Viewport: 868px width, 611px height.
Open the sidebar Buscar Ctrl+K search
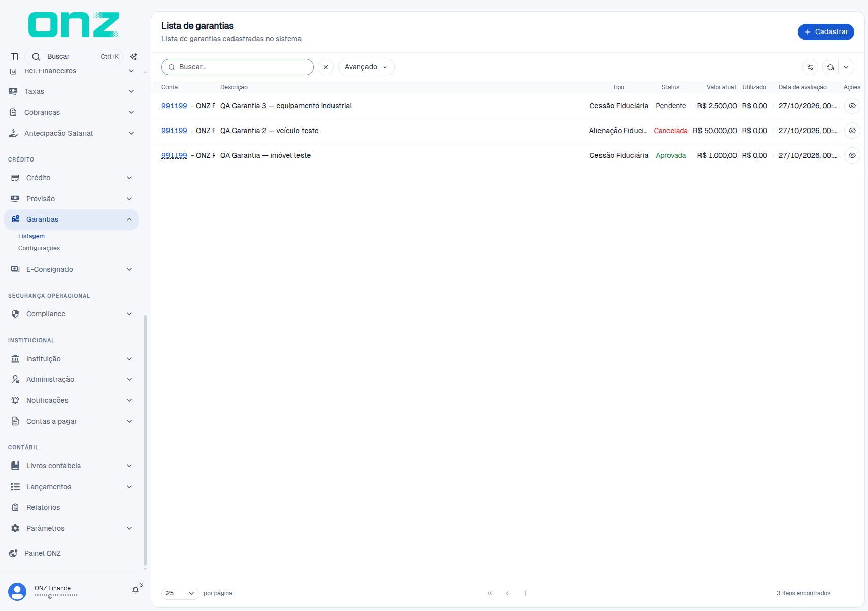click(x=74, y=57)
